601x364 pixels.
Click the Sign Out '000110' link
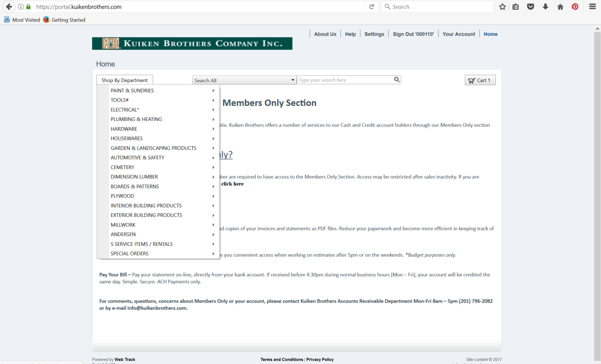pyautogui.click(x=413, y=34)
